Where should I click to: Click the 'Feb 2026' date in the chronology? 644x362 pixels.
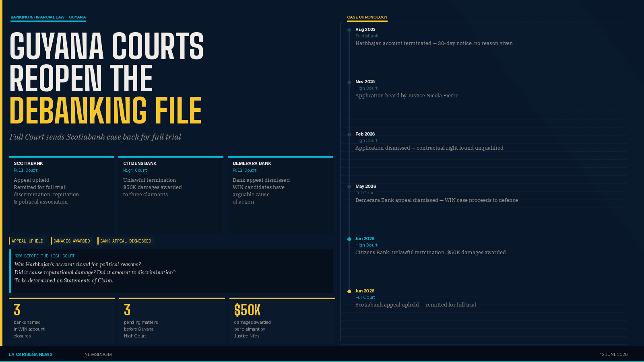coord(365,134)
